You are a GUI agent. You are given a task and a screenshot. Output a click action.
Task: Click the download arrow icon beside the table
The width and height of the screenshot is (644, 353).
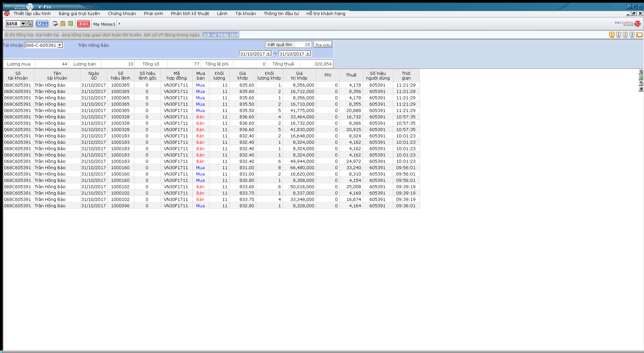641,89
